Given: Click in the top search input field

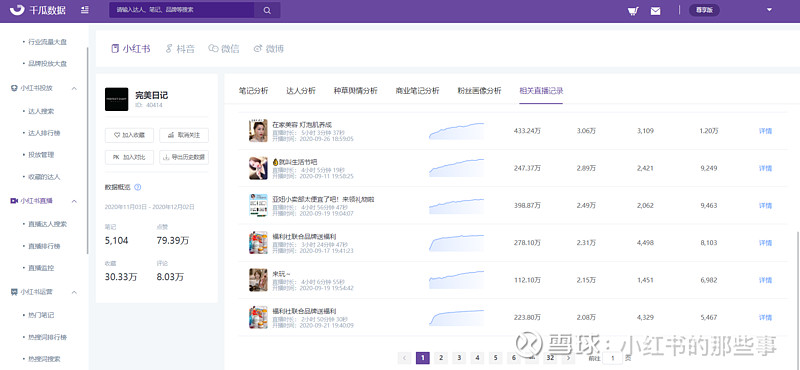Looking at the screenshot, I should 182,10.
